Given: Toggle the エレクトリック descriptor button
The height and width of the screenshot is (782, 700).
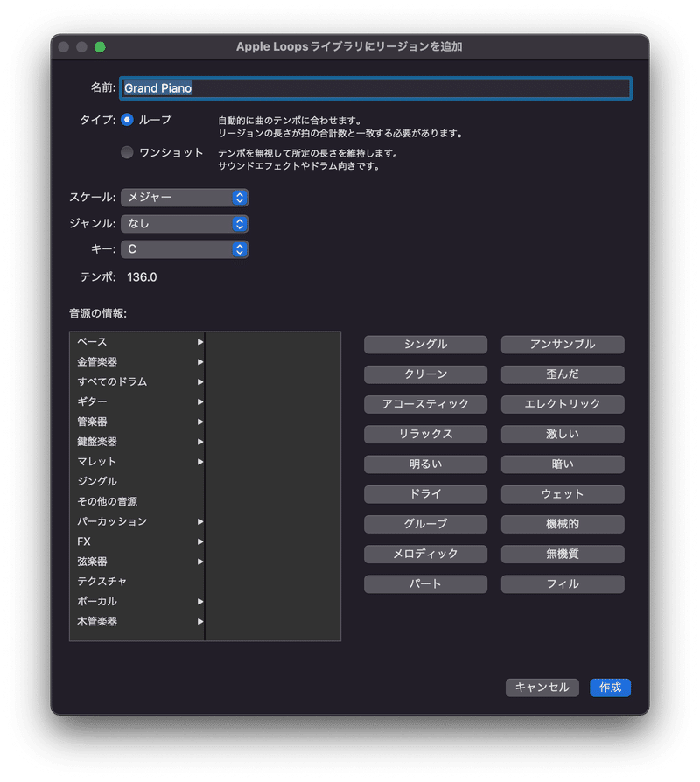Looking at the screenshot, I should [x=563, y=404].
